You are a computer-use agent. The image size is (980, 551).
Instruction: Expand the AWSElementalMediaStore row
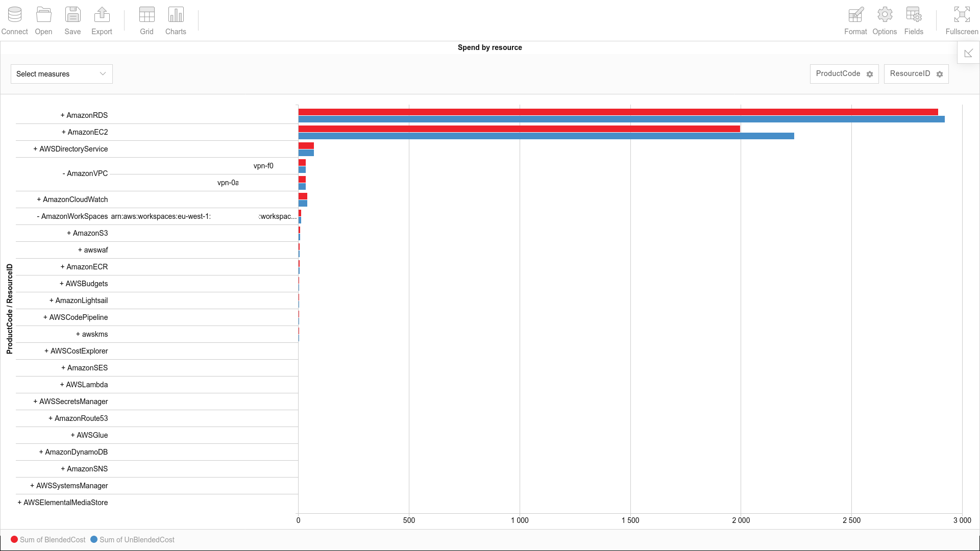(x=63, y=503)
